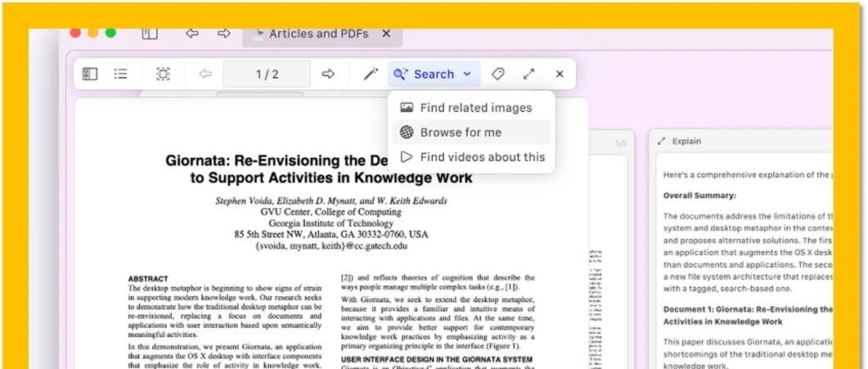Switch to the Articles and PDFs tab

click(318, 34)
